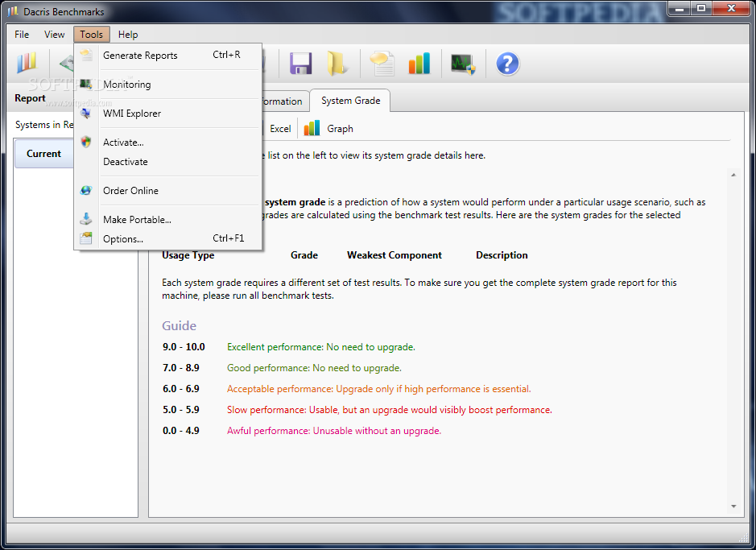
Task: Click the Make Portable download icon
Action: click(x=86, y=219)
